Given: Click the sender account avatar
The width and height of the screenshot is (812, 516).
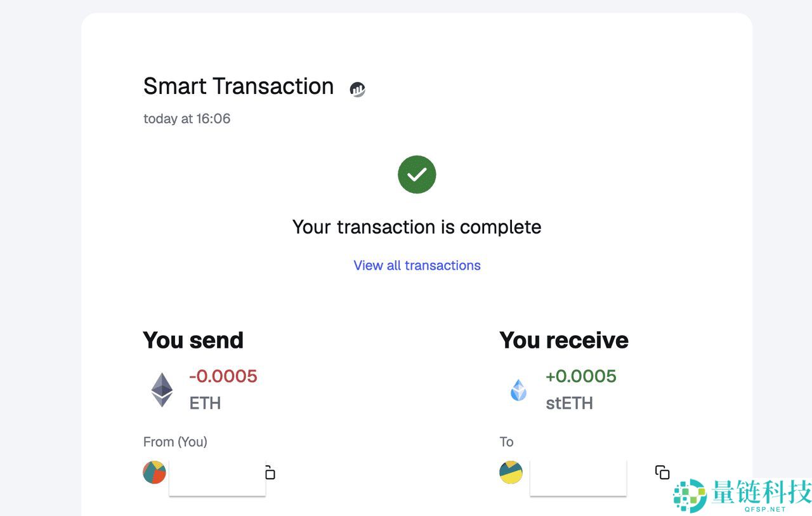Looking at the screenshot, I should click(154, 472).
